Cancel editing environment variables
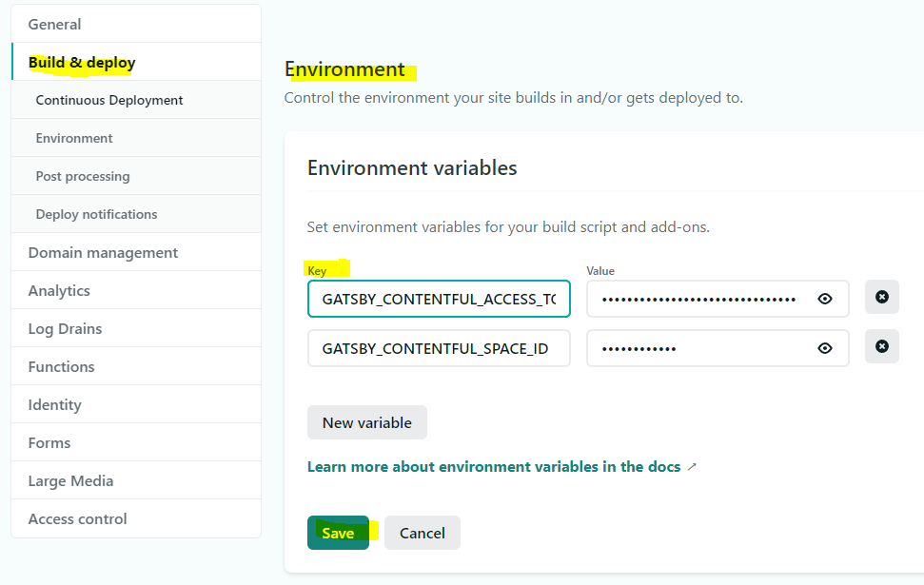 pos(422,533)
